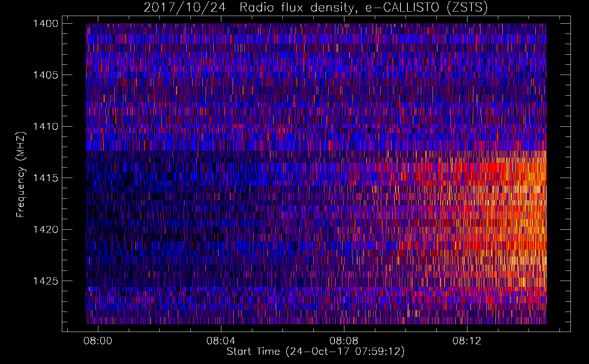This screenshot has height=364, width=589.
Task: Select the 1410 frequency tick label
Action: [x=46, y=127]
